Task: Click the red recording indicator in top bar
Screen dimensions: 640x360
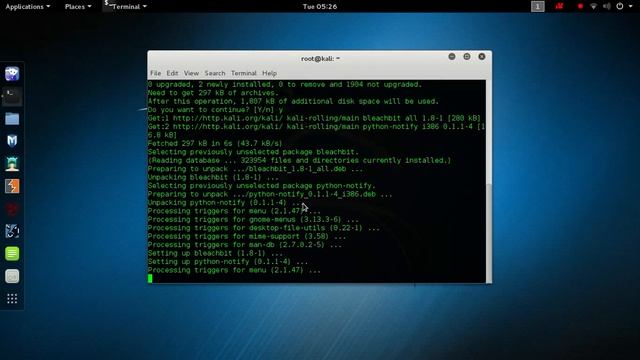Action: click(580, 6)
